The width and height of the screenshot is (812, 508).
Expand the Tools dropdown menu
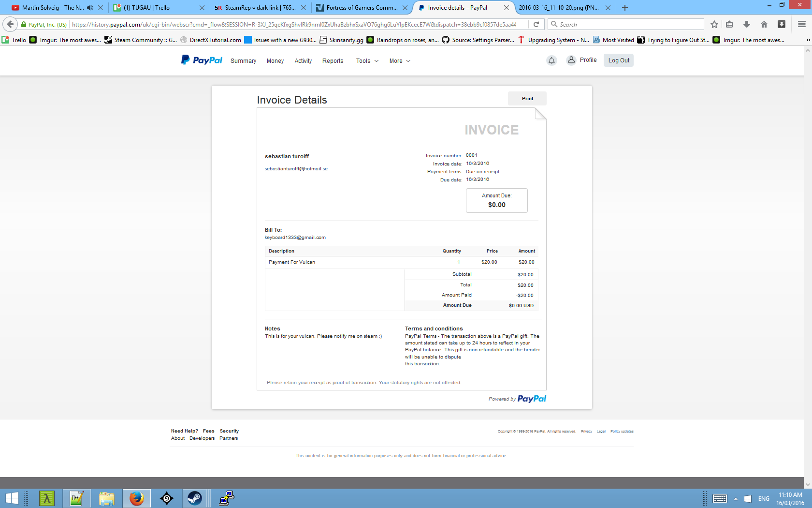367,61
